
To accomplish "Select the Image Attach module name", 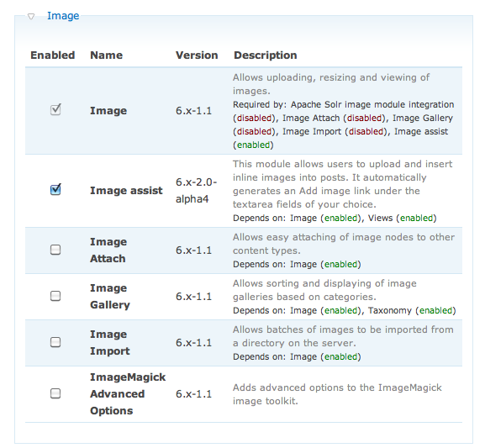I will tap(108, 250).
